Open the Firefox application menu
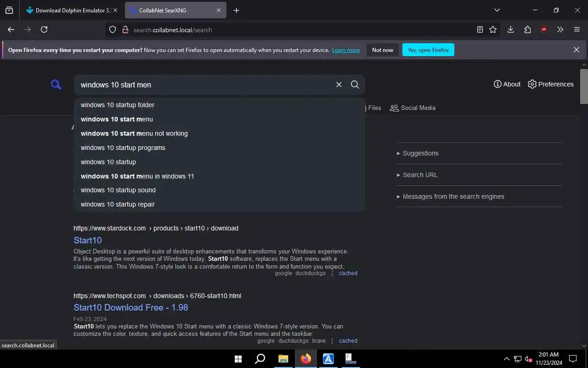588x368 pixels. [x=577, y=29]
